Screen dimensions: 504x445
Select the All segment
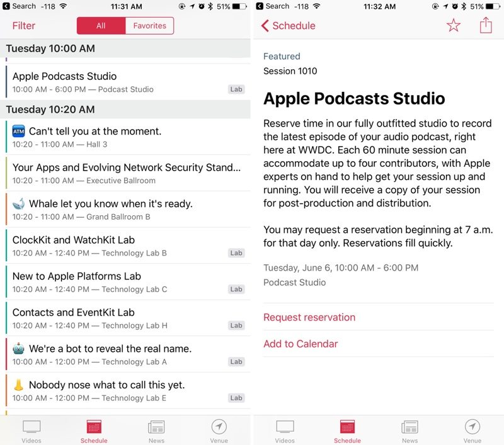pos(101,26)
